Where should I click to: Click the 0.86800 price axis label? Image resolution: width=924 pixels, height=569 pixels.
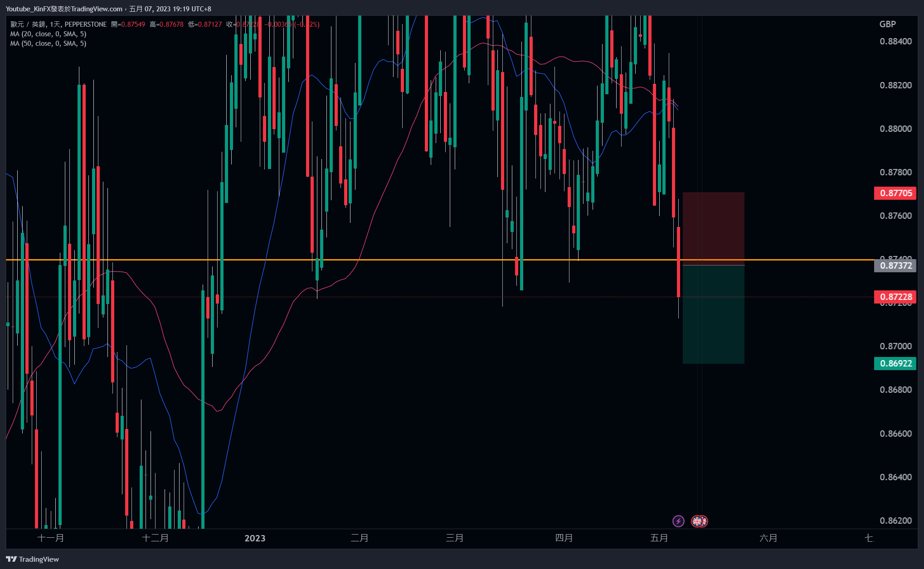[895, 390]
